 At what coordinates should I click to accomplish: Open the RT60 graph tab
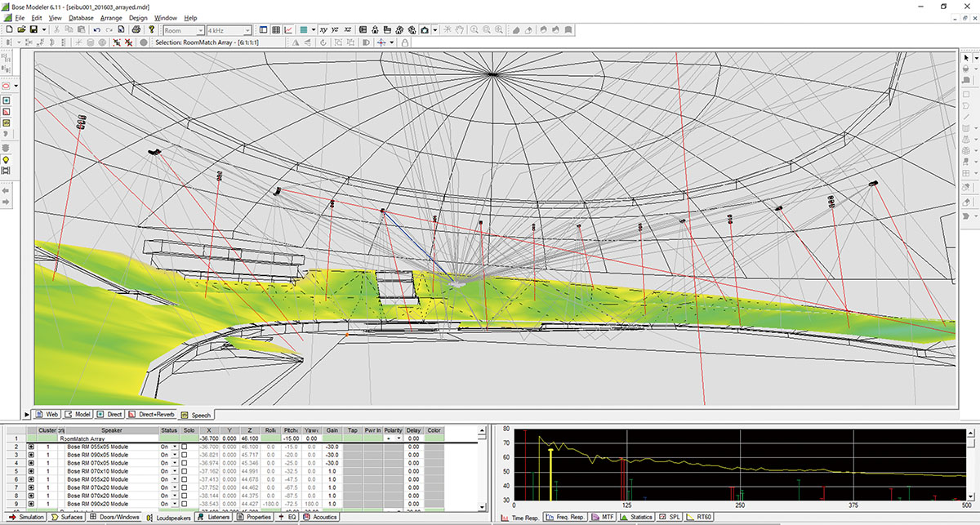tap(702, 517)
